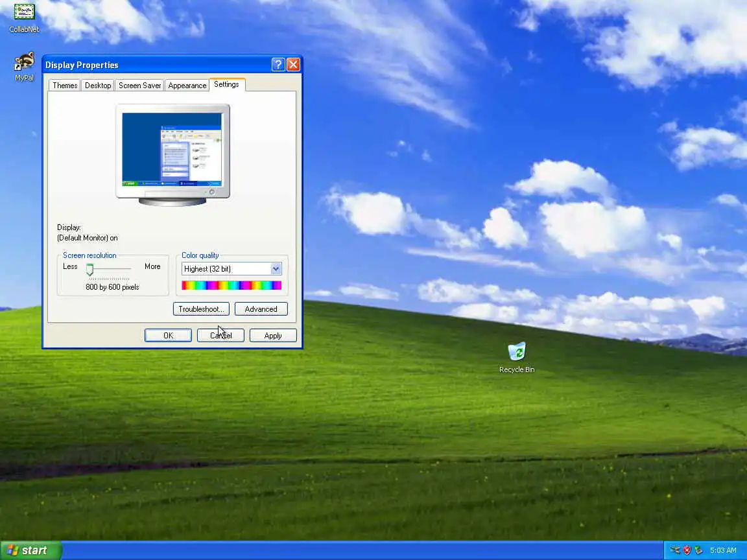Open the Windows start menu

click(x=31, y=550)
